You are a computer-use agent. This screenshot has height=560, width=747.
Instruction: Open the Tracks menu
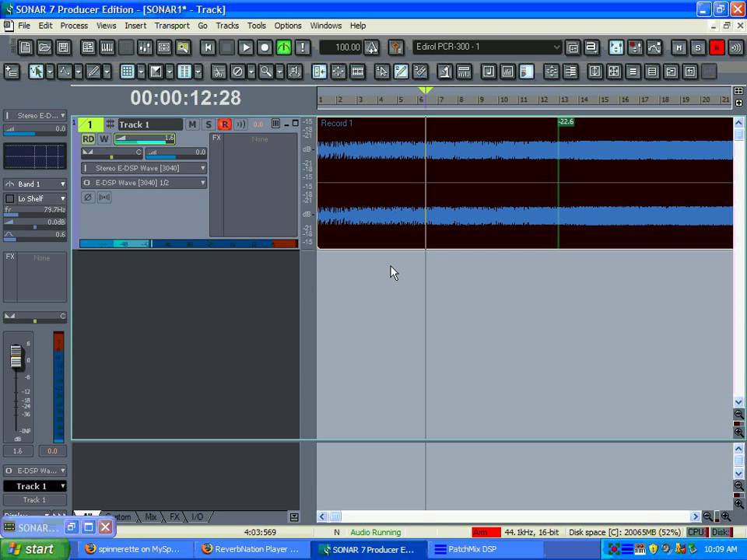pyautogui.click(x=227, y=26)
